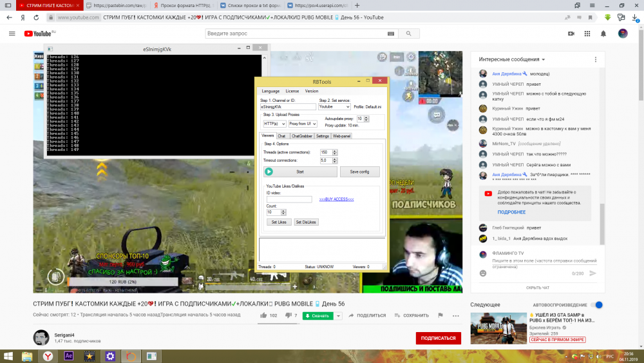Image resolution: width=644 pixels, height=363 pixels.
Task: Click the BUY ACCESS link
Action: pos(336,199)
